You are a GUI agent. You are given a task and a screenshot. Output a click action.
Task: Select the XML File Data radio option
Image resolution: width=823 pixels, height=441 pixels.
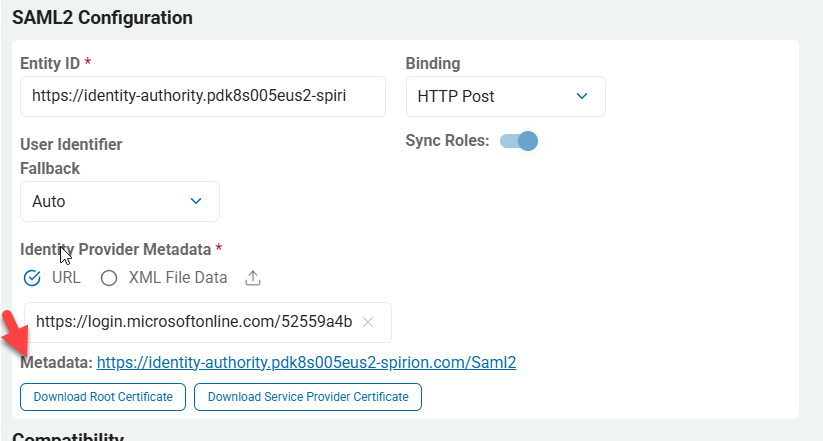click(x=109, y=278)
